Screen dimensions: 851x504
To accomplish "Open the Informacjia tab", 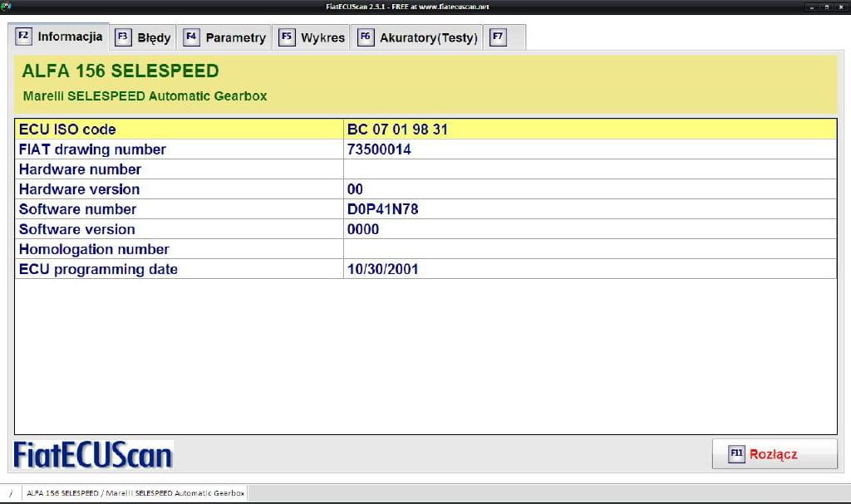I will 59,37.
